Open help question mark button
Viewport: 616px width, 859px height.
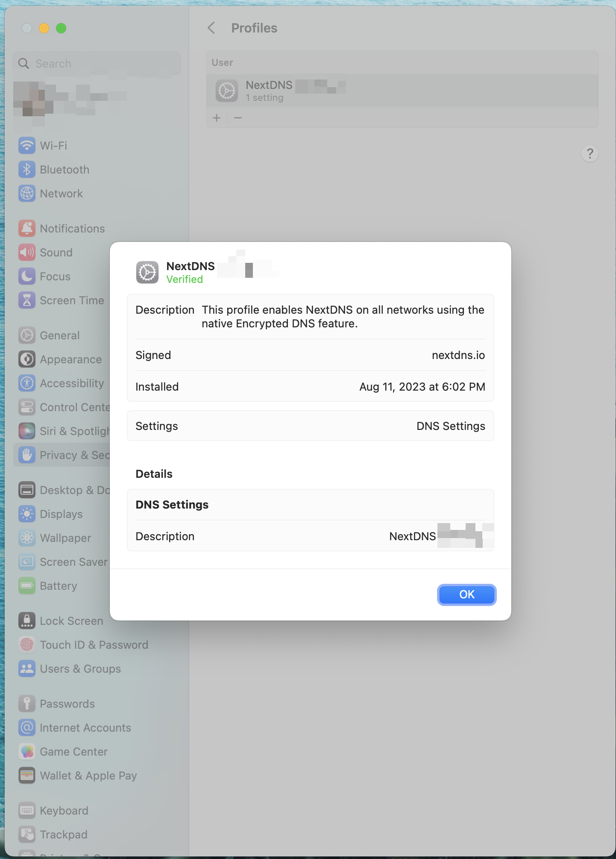pyautogui.click(x=590, y=153)
